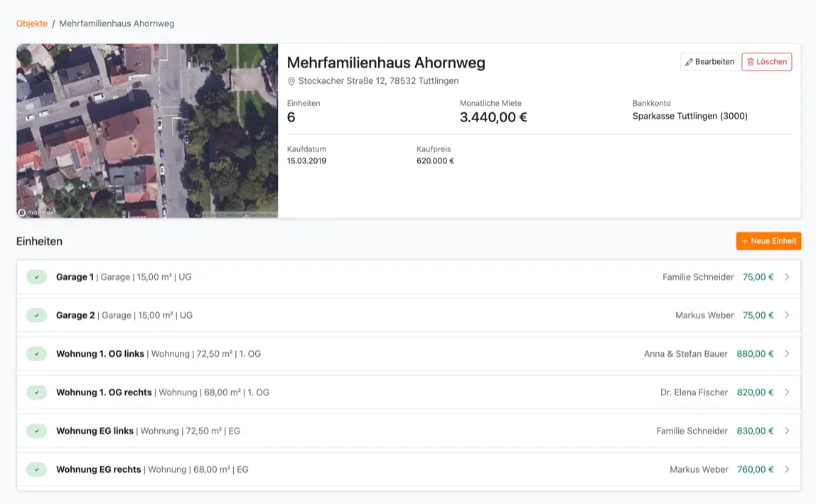Screen dimensions: 816x504
Task: Click the 830,00 € rent of Wohnung EG links
Action: (755, 431)
